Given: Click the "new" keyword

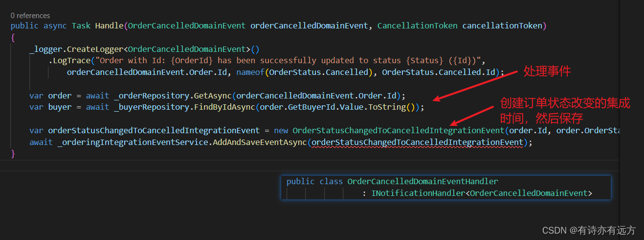Looking at the screenshot, I should (281, 131).
